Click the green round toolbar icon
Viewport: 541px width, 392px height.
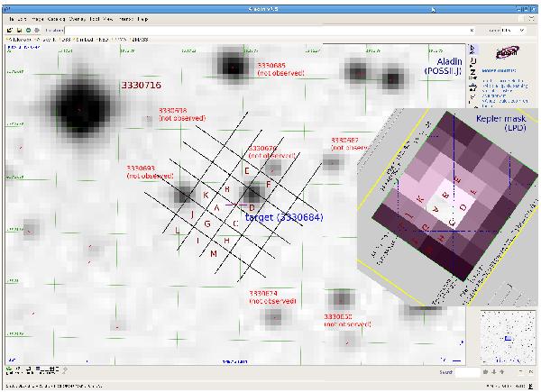(28, 30)
